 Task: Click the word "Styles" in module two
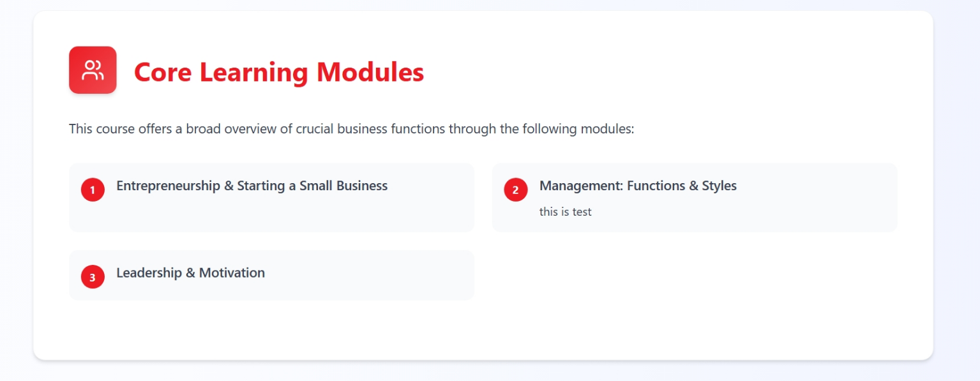coord(719,186)
